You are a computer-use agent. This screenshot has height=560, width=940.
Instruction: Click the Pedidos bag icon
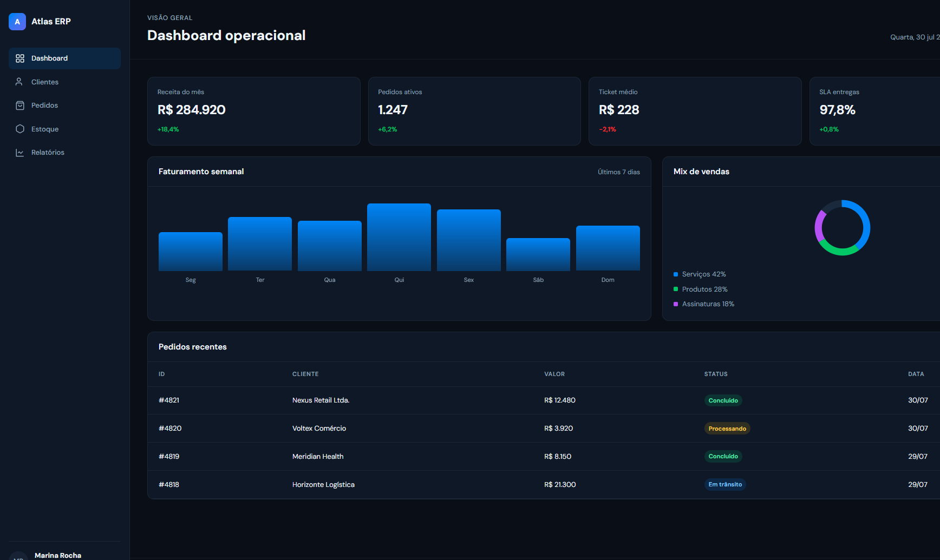click(x=20, y=106)
